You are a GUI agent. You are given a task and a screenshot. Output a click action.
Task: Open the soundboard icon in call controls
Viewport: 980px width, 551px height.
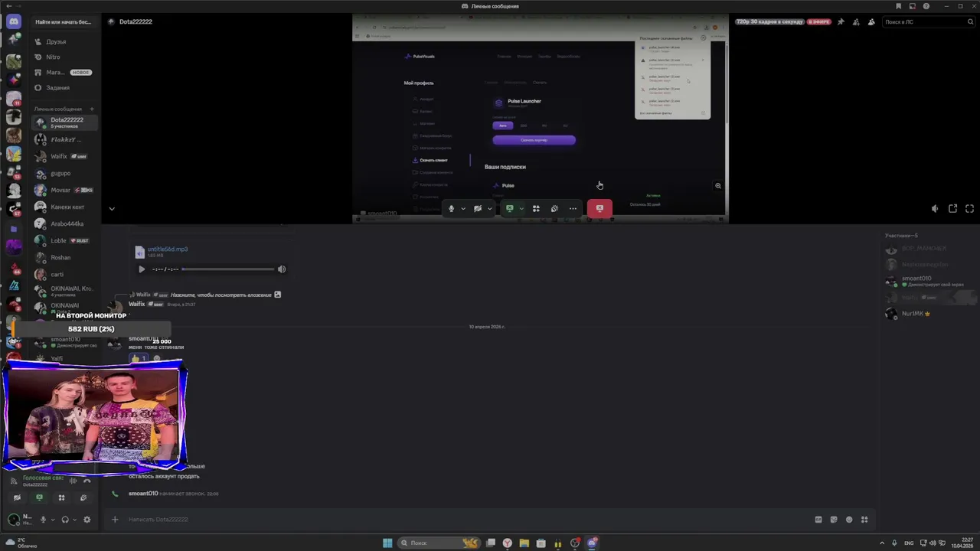point(554,208)
